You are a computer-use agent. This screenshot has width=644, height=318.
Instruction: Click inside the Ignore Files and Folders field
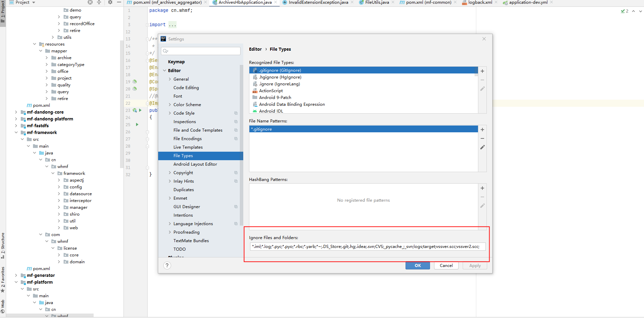(364, 247)
